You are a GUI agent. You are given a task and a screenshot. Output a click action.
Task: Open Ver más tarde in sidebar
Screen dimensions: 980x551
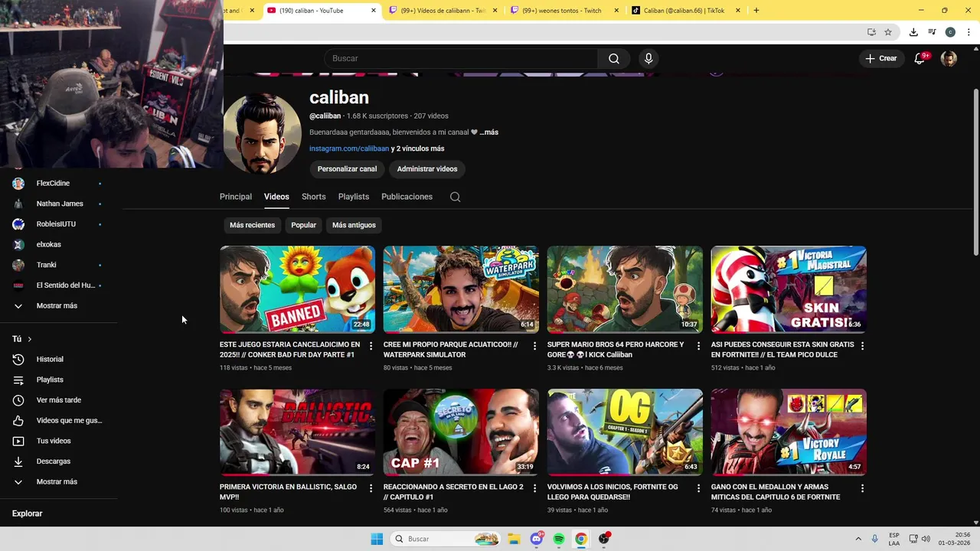[x=58, y=400]
